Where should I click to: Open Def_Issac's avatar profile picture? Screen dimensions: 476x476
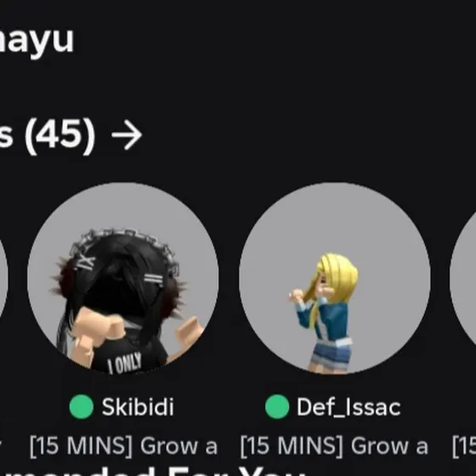(335, 278)
